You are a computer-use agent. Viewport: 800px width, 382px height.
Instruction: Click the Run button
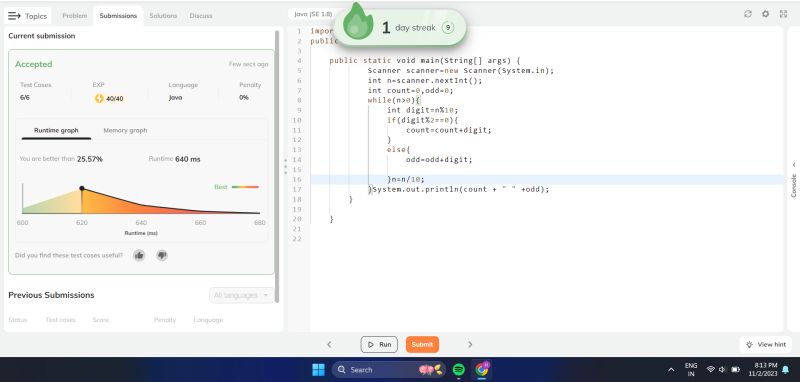(379, 344)
